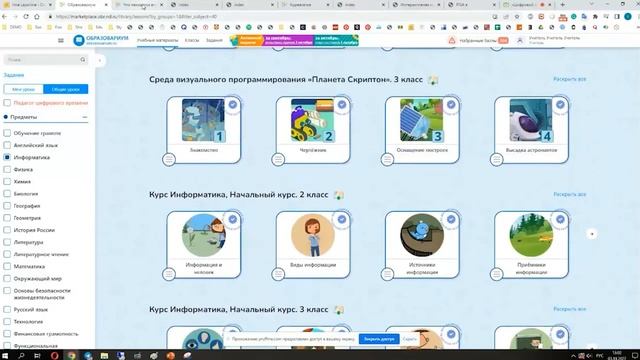Click the browser reload button
This screenshot has width=640, height=360.
(x=26, y=17)
